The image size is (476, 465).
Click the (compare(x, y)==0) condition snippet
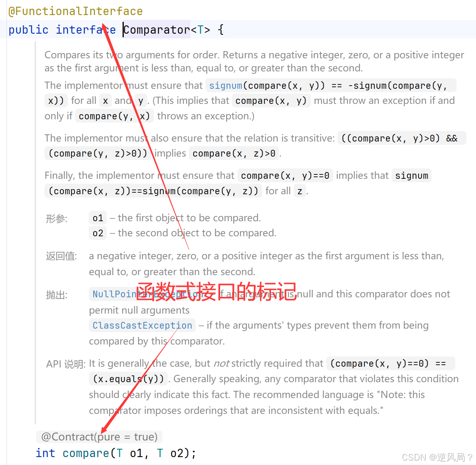[x=374, y=363]
